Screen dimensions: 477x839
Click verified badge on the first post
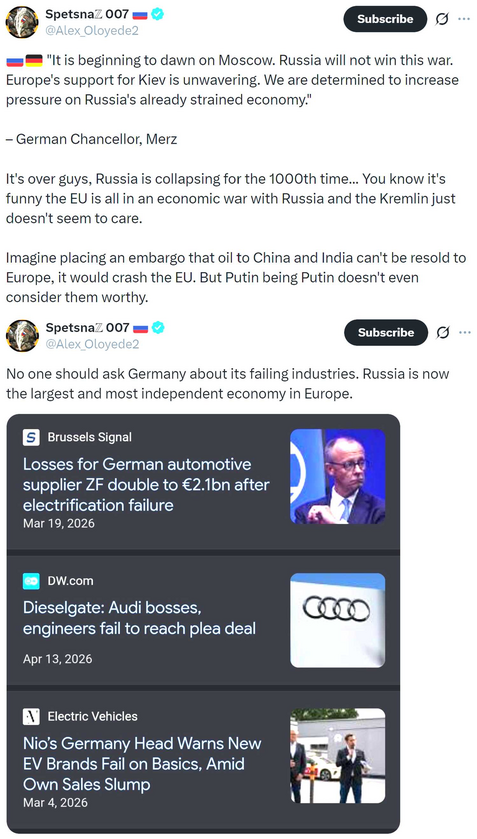(x=157, y=14)
